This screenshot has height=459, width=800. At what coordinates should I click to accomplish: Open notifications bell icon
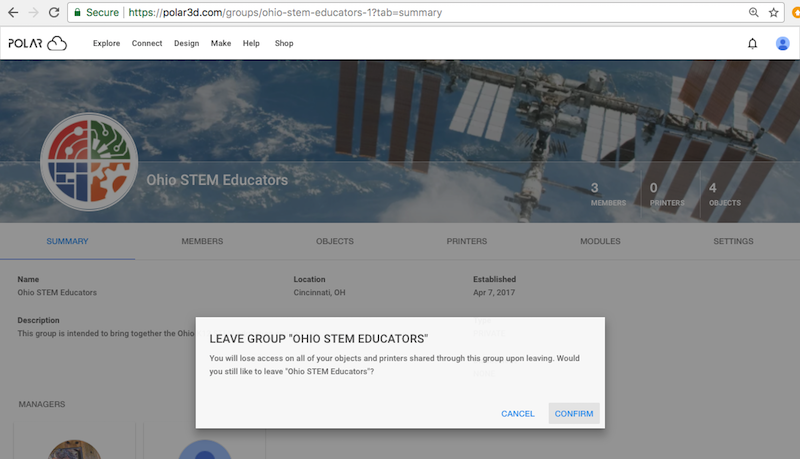pos(753,43)
